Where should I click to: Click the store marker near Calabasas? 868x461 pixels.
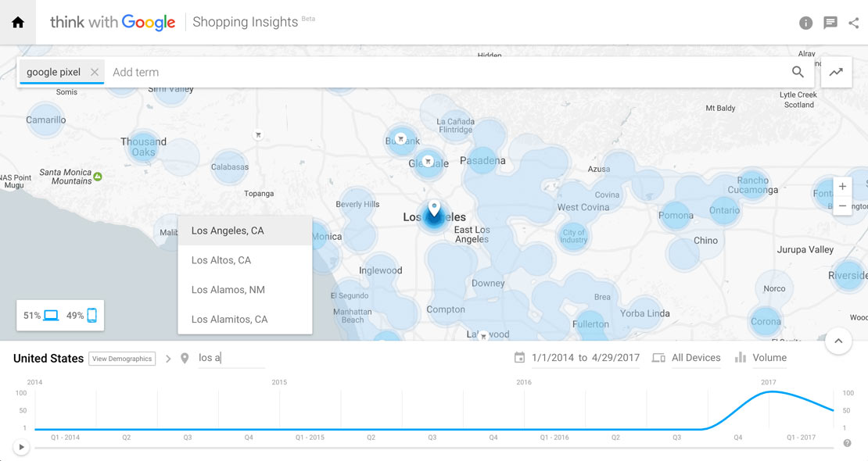tap(258, 134)
